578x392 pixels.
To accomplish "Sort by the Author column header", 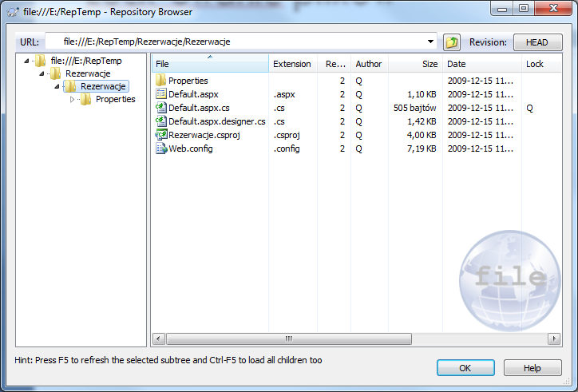I will 370,64.
